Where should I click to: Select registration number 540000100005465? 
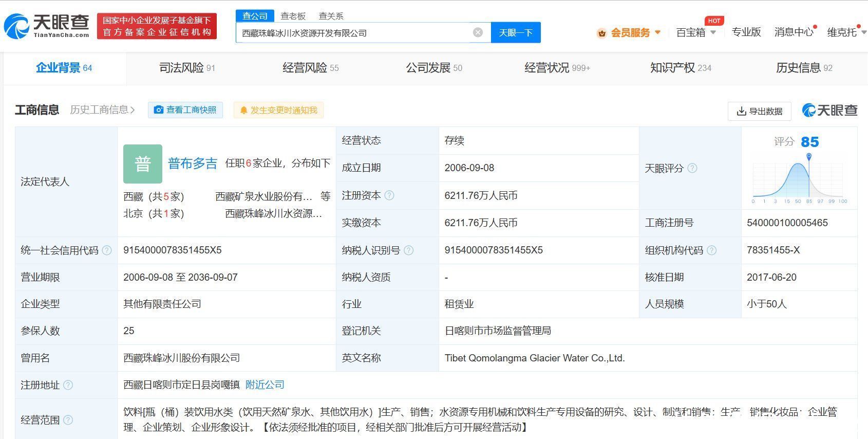click(787, 223)
